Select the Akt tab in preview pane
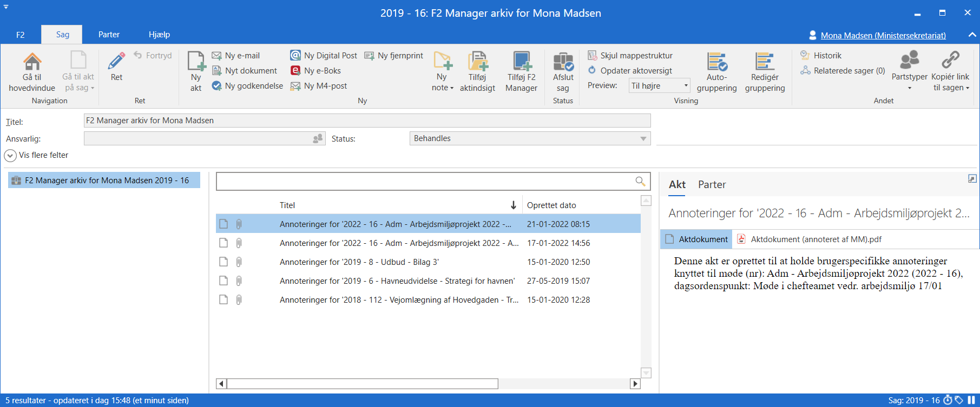This screenshot has height=407, width=980. (677, 184)
